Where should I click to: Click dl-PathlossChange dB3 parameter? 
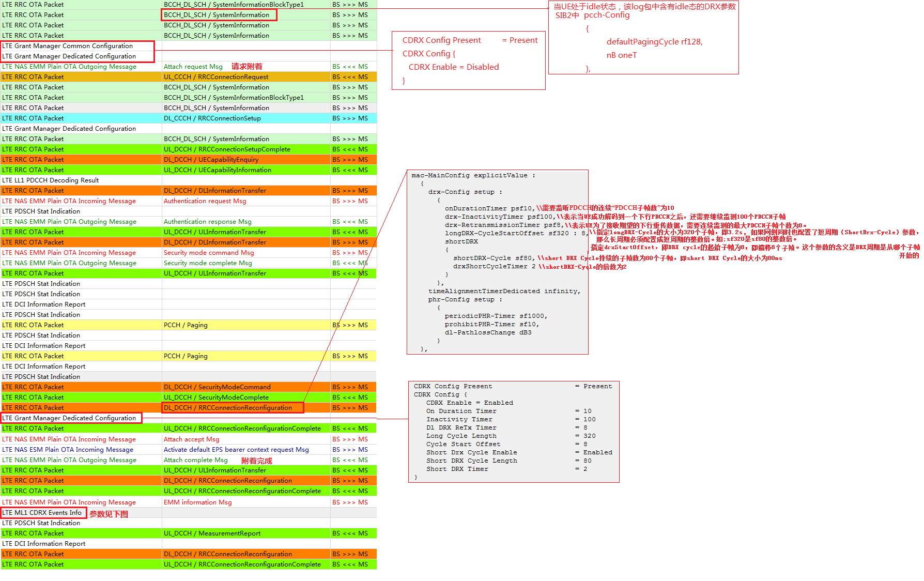488,333
